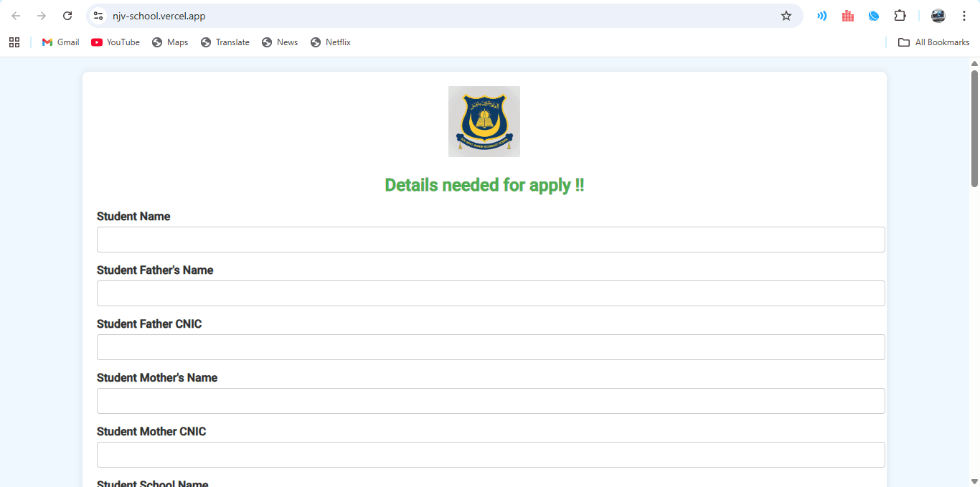Reload the page with the refresh icon
The height and width of the screenshot is (487, 980).
(67, 16)
